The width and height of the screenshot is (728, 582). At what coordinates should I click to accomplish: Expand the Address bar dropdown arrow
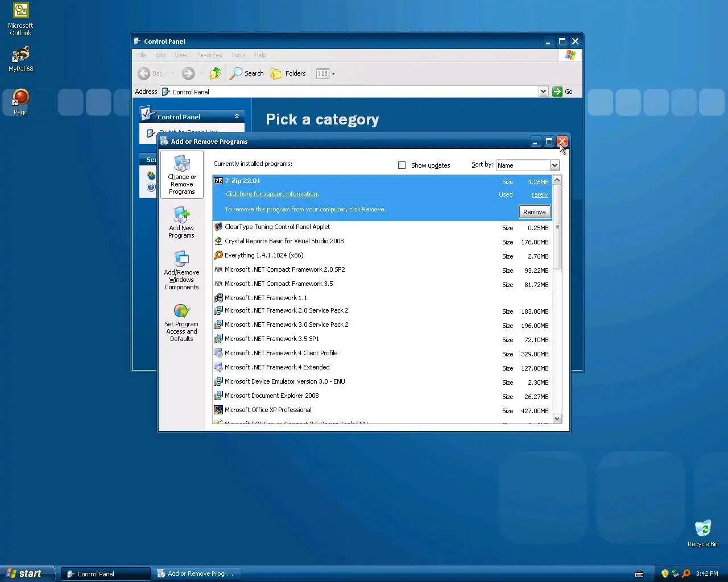click(x=543, y=92)
